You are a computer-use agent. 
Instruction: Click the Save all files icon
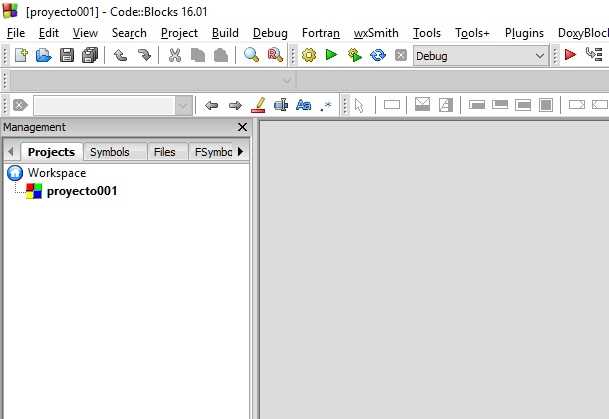click(x=90, y=55)
